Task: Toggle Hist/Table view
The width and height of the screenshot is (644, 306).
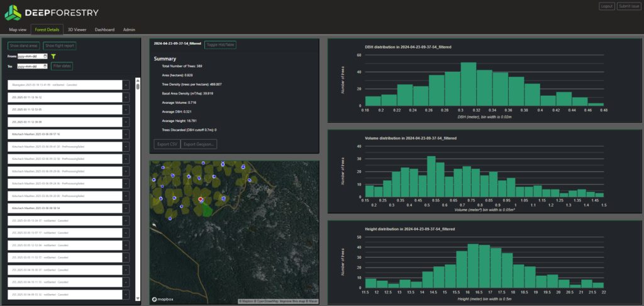Action: click(220, 45)
